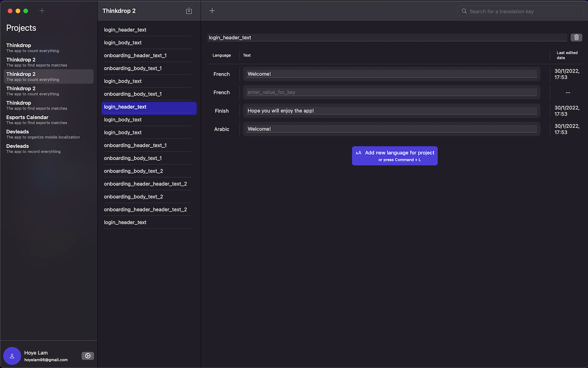
Task: Click the magnifier icon in the search bar
Action: coord(464,11)
